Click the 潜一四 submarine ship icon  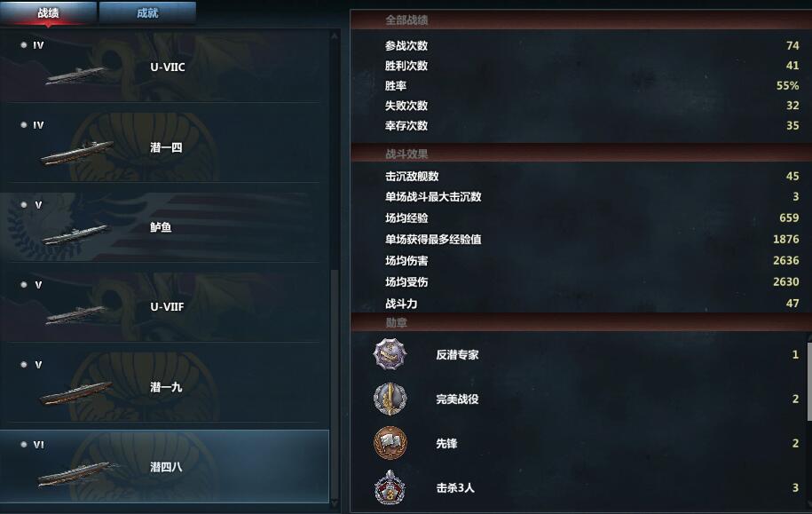tap(76, 153)
